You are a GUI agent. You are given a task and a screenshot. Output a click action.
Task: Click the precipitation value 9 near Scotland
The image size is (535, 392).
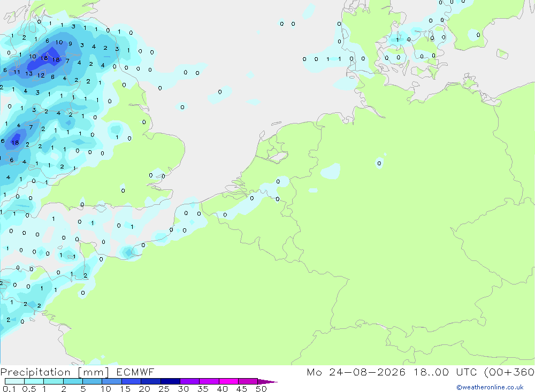click(x=70, y=44)
